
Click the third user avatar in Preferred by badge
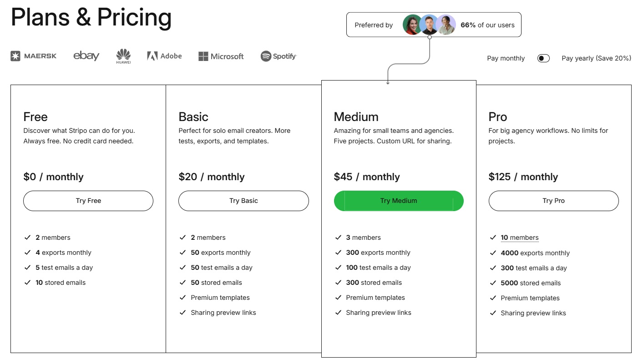click(446, 25)
